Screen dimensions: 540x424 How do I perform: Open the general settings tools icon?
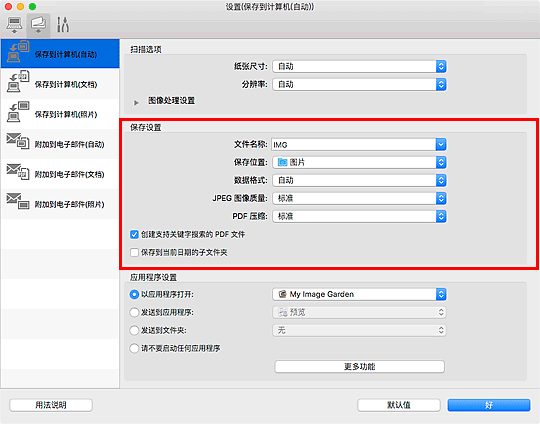(x=63, y=25)
